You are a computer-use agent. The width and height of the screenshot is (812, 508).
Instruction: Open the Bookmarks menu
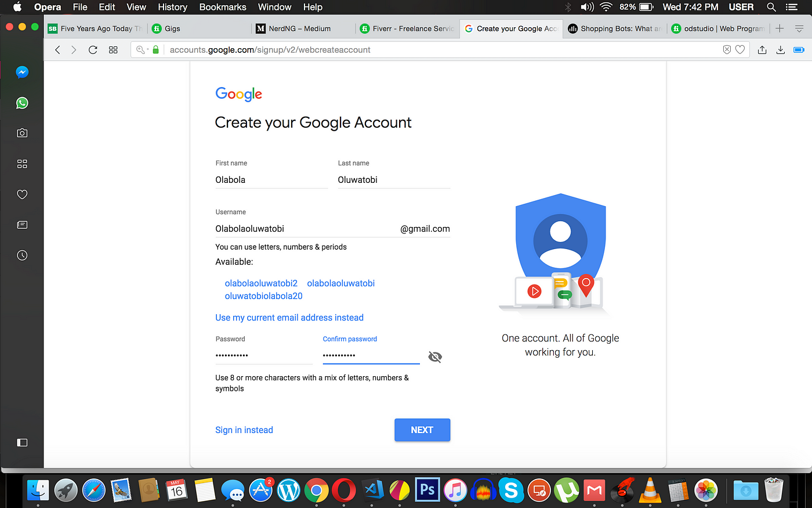[x=223, y=7]
